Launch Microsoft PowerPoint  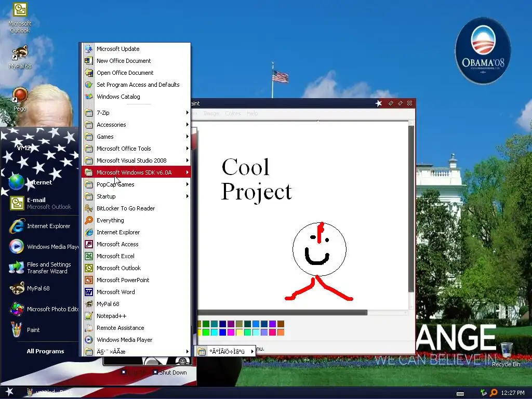click(136, 280)
